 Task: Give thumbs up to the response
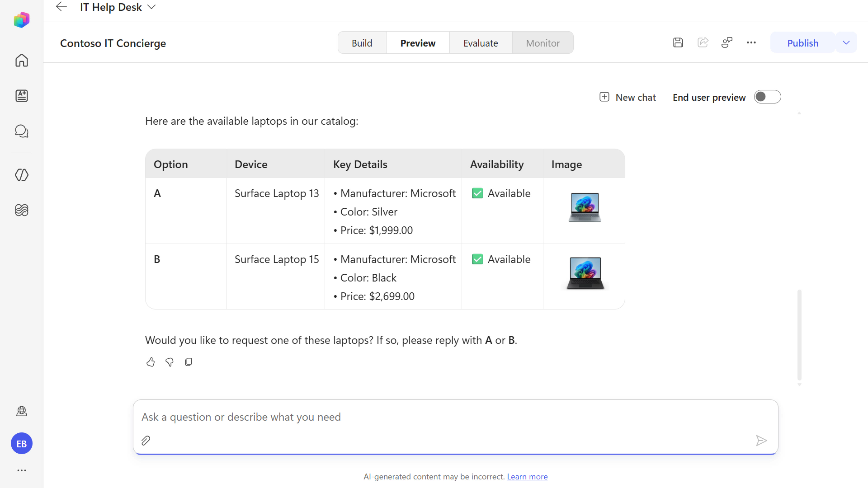[x=151, y=362]
